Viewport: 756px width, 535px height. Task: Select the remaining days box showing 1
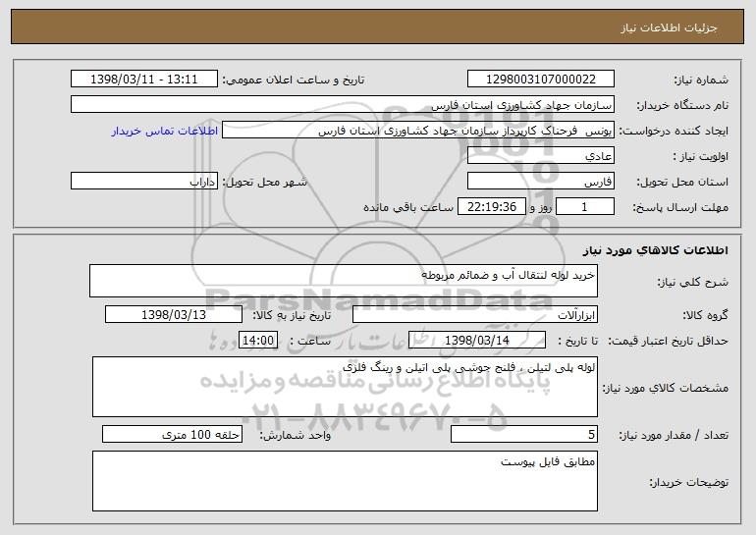click(x=585, y=207)
